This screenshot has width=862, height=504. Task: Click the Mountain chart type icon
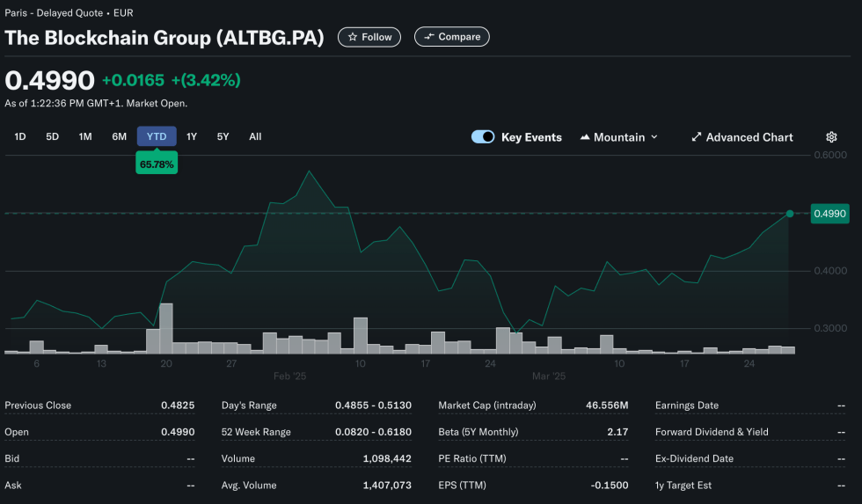point(585,137)
